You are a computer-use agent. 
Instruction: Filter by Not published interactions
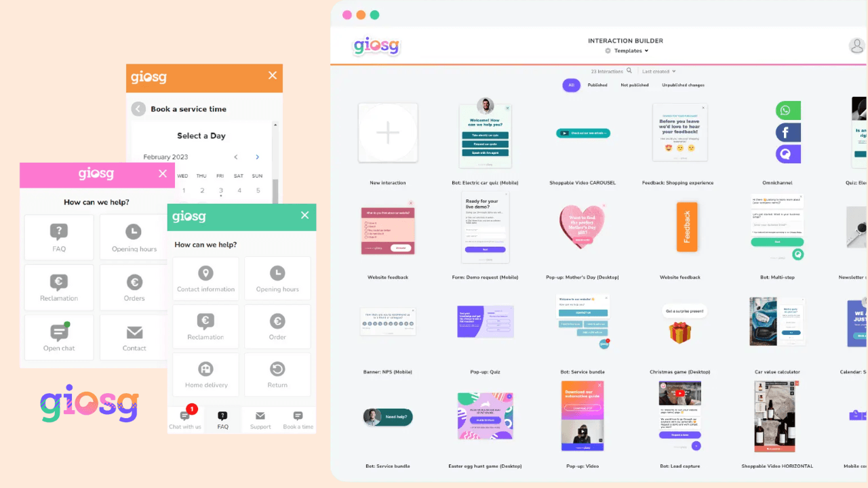coord(634,85)
